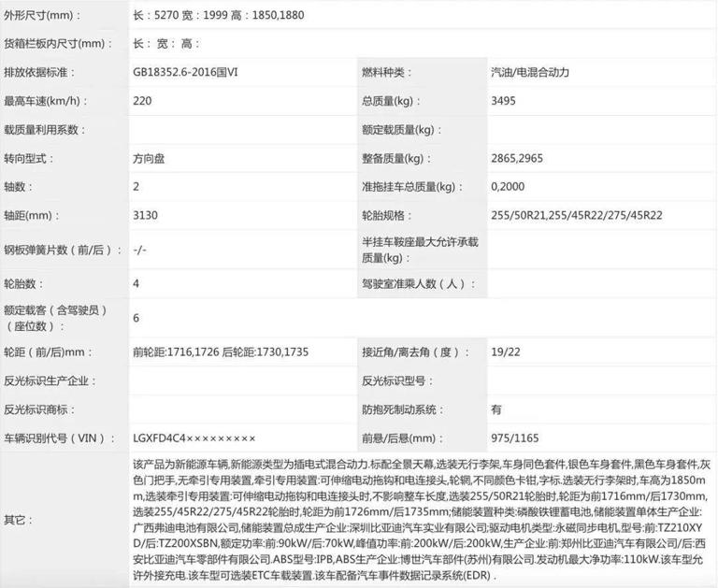Select the '额定载质量(kg)：' label
718x588 pixels.
click(x=401, y=130)
